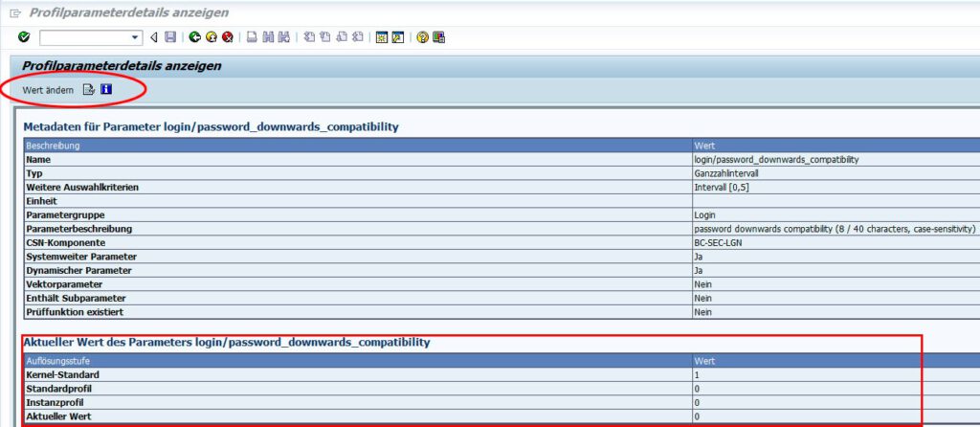Image resolution: width=980 pixels, height=427 pixels.
Task: Click the Print icon in toolbar
Action: coord(252,37)
